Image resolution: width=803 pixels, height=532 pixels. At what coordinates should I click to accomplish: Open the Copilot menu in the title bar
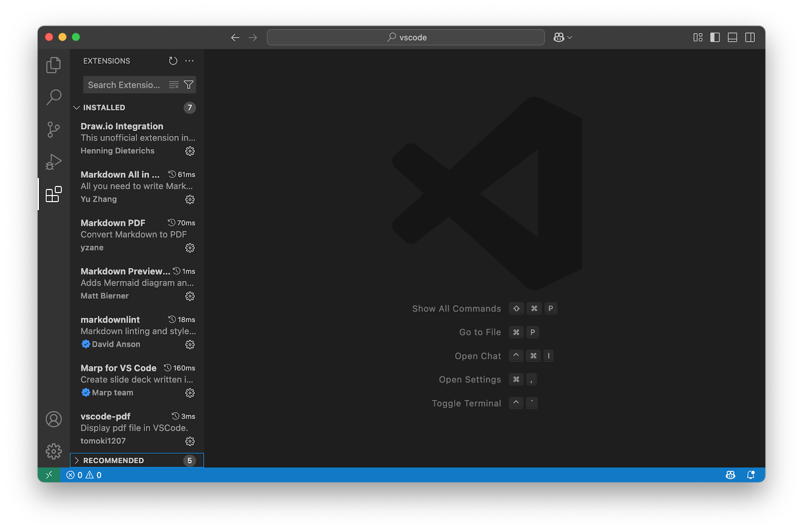point(563,38)
